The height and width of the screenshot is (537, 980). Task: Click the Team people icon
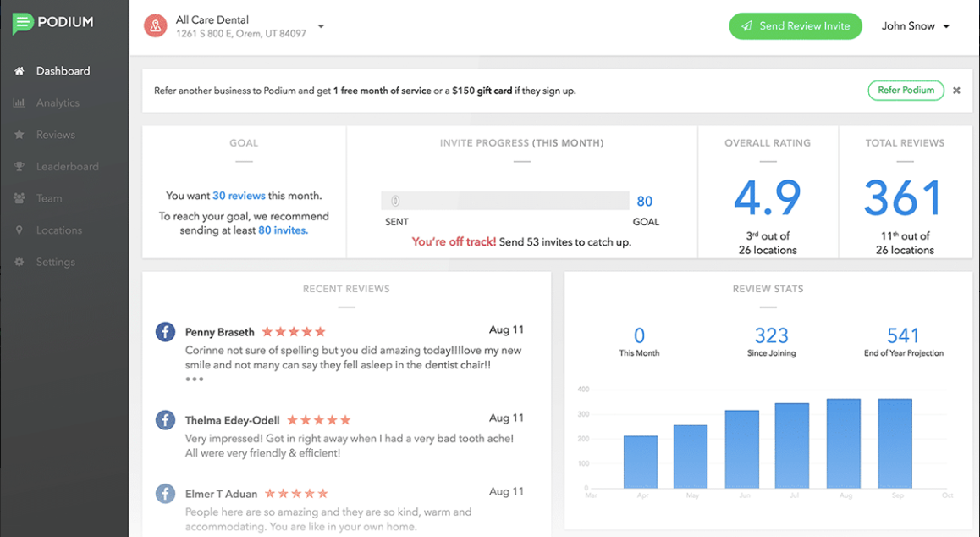tap(19, 198)
